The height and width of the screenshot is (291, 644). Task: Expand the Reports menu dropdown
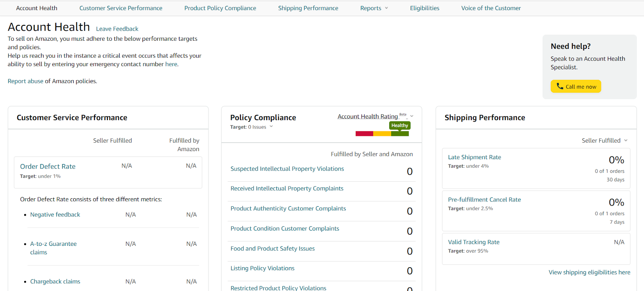(x=374, y=8)
